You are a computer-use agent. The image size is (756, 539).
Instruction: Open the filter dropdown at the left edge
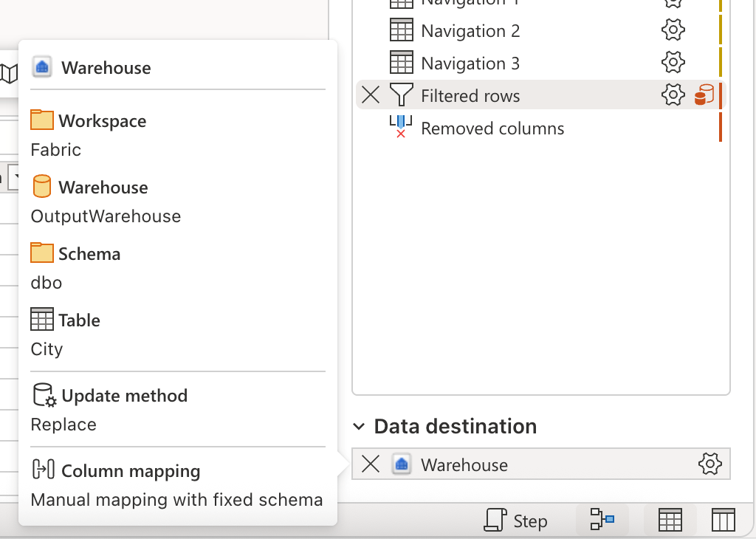point(16,177)
